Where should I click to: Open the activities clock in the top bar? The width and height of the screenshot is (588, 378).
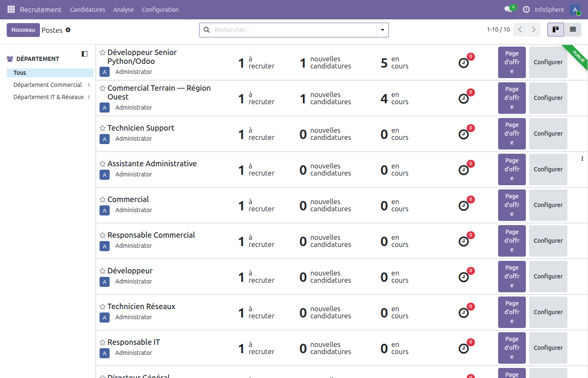[526, 9]
